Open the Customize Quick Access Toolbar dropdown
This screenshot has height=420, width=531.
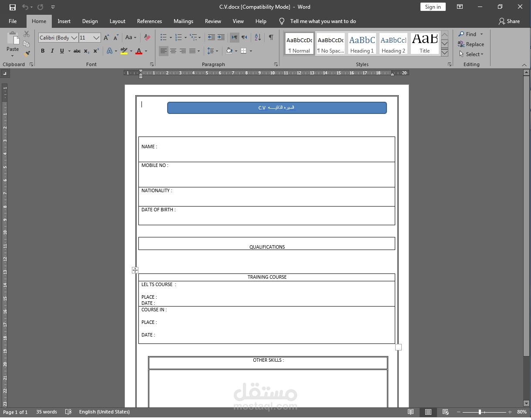53,7
